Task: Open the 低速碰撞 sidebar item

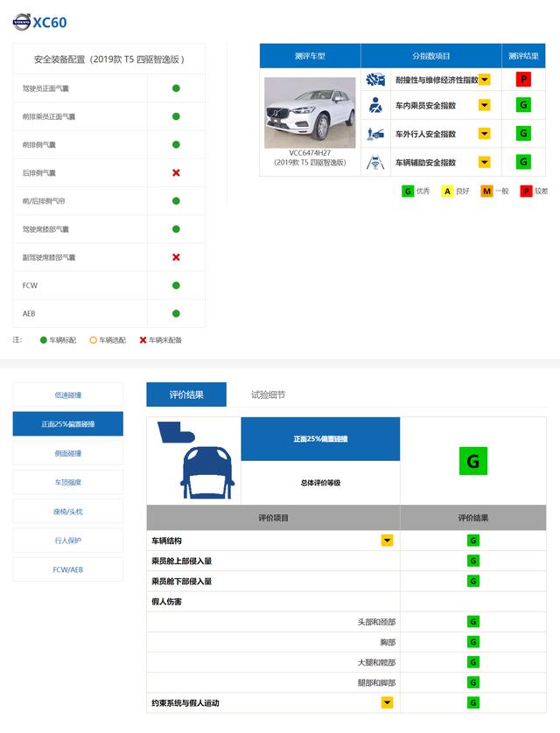Action: [68, 395]
